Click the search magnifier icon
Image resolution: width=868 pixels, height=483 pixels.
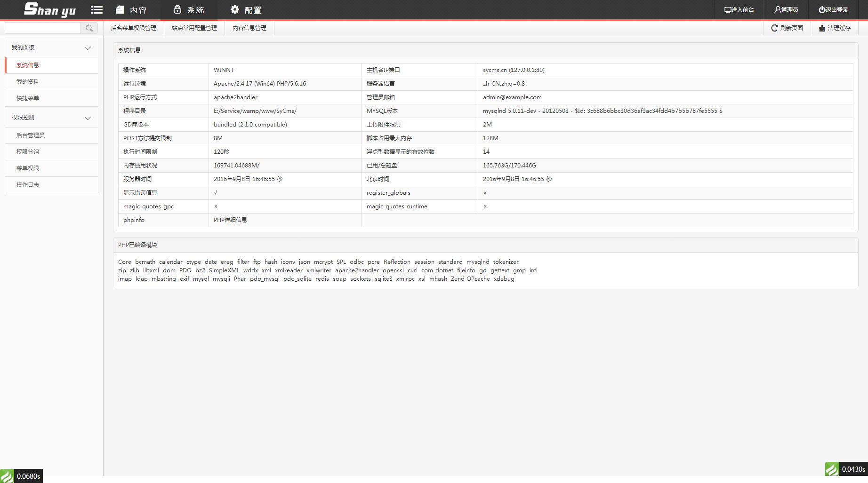[89, 28]
